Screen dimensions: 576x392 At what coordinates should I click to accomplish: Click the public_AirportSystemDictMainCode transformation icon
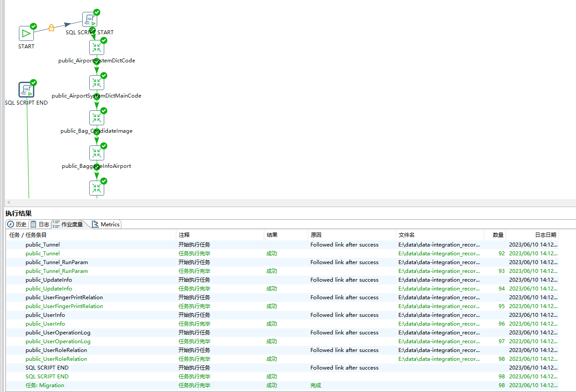click(97, 83)
